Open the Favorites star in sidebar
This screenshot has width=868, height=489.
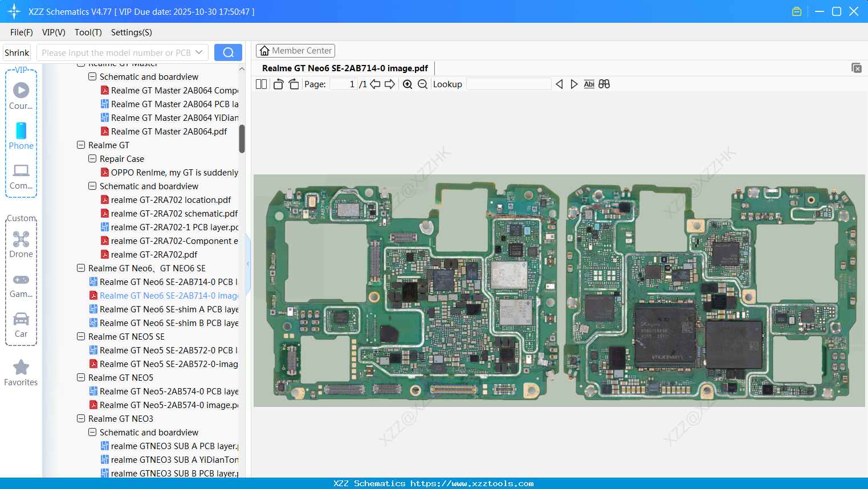[21, 373]
